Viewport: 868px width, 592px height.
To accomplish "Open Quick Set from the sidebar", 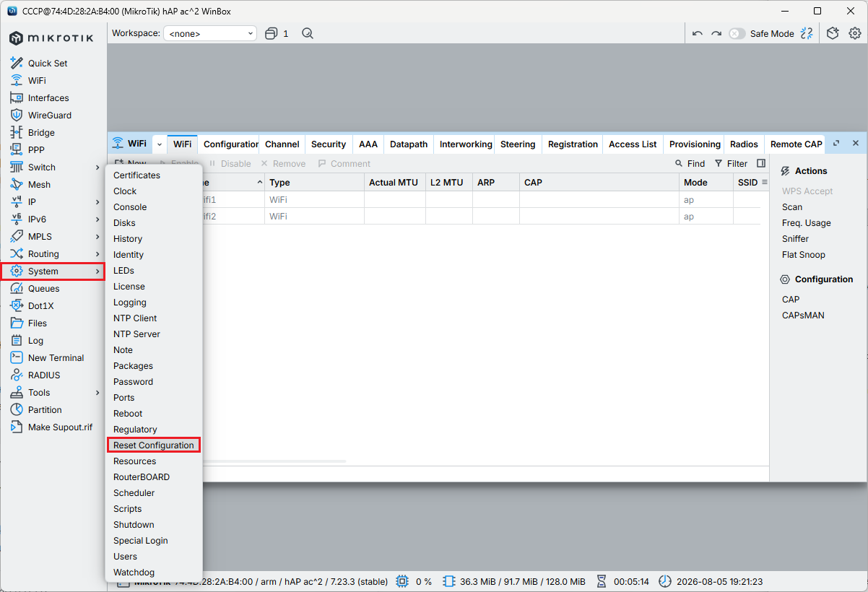I will coord(48,64).
